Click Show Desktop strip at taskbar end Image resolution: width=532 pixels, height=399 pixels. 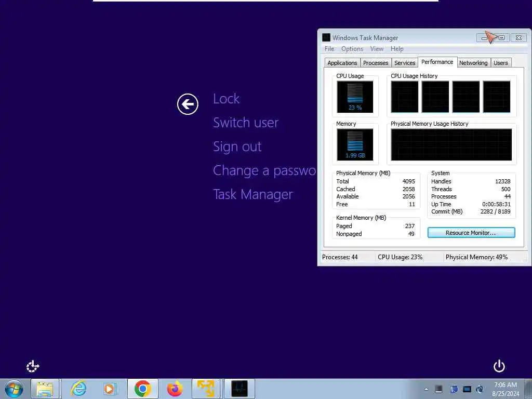click(528, 389)
